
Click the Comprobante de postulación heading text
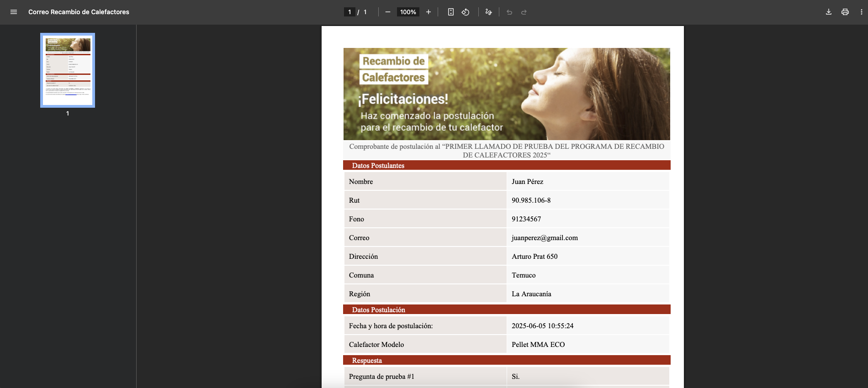tap(507, 151)
